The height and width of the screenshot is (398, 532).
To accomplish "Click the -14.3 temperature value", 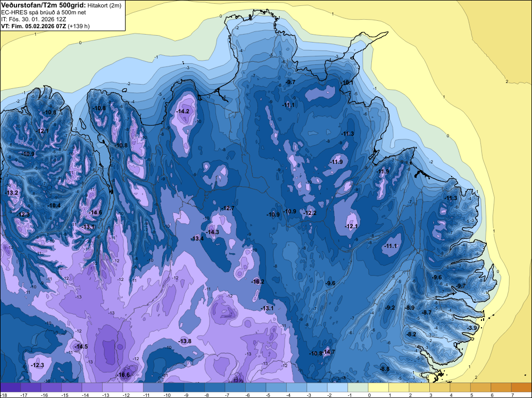I will [x=212, y=232].
